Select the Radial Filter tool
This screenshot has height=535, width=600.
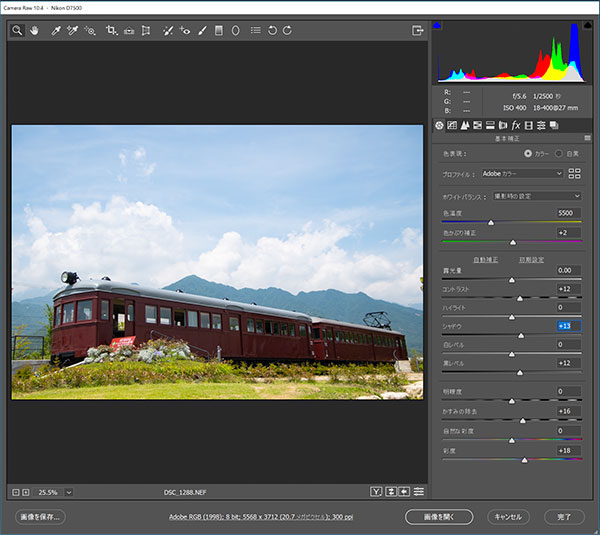[235, 31]
